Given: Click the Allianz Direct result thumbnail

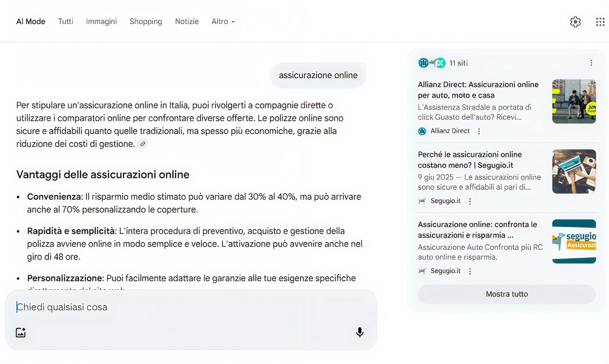Looking at the screenshot, I should coord(574,101).
